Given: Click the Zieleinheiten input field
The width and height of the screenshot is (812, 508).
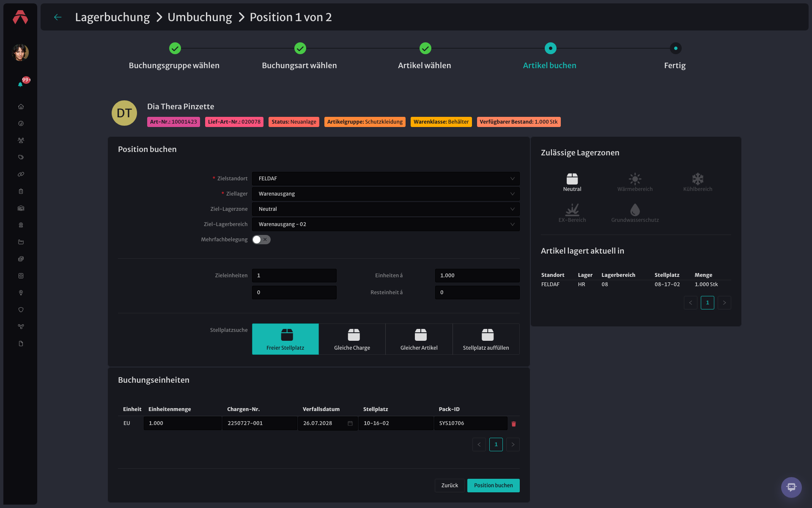Looking at the screenshot, I should click(x=294, y=276).
